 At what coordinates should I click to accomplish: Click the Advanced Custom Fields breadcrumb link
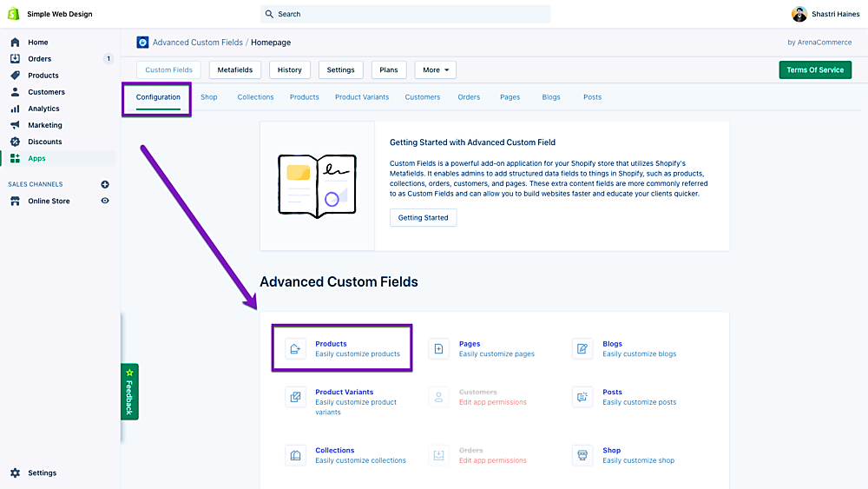pyautogui.click(x=198, y=42)
